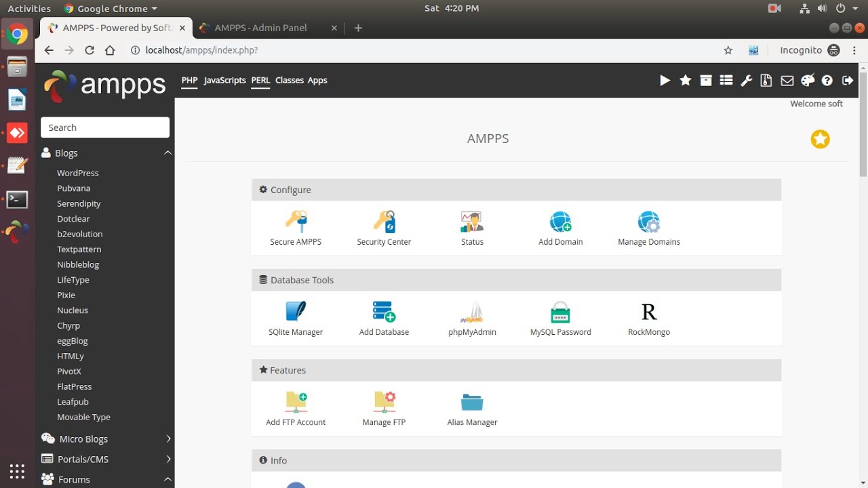
Task: Click the archive box icon in top toolbar
Action: tap(706, 81)
